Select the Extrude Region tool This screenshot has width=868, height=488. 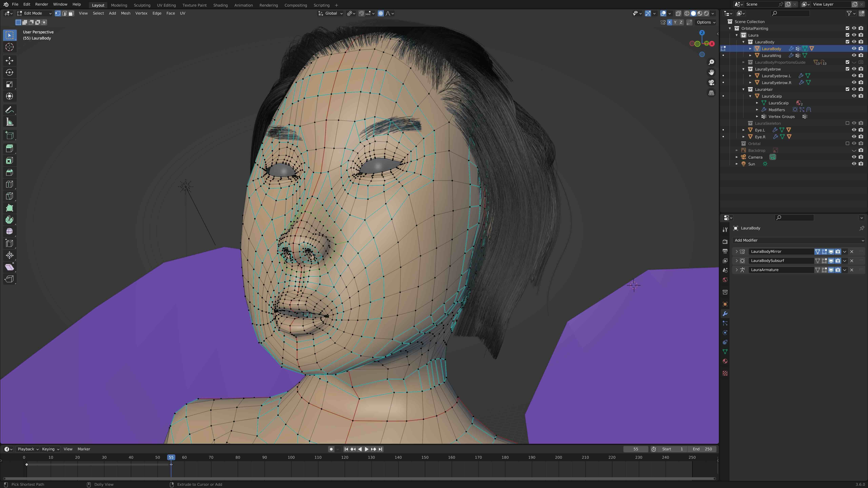pos(9,149)
